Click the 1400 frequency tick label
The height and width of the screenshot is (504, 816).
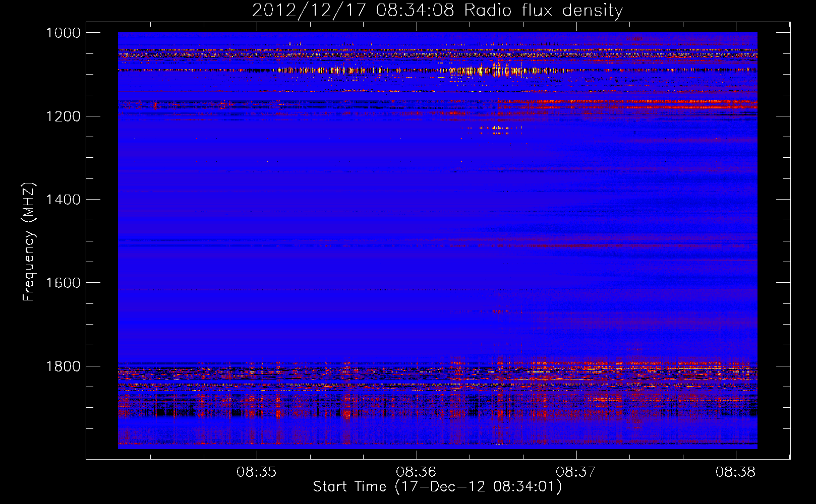pyautogui.click(x=63, y=200)
